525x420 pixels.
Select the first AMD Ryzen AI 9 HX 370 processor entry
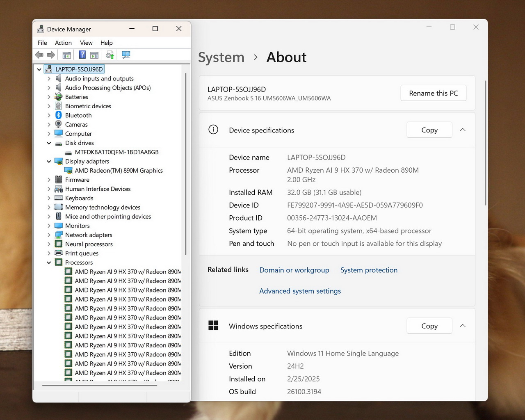click(128, 272)
